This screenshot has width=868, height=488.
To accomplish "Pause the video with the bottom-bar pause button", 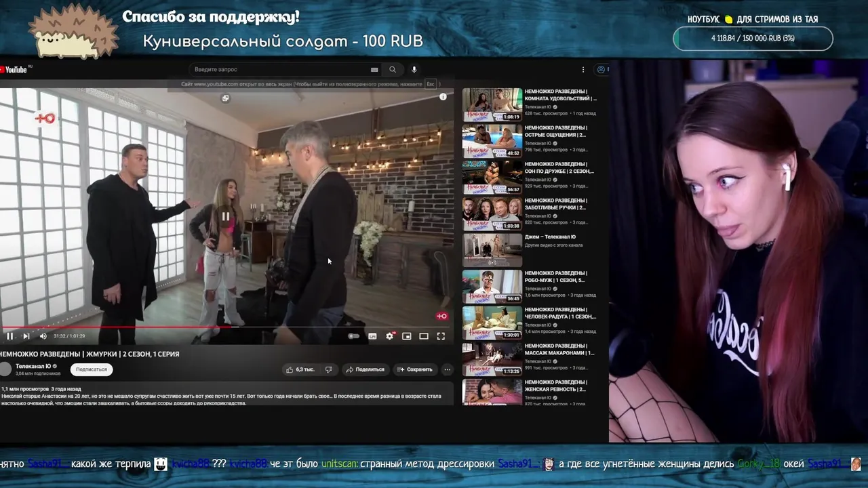I will [x=9, y=336].
